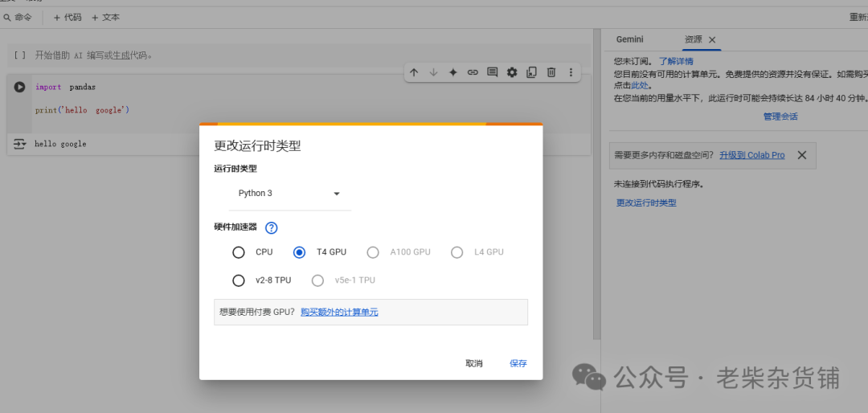Click the 升级到 Colab Pro link

tap(751, 155)
